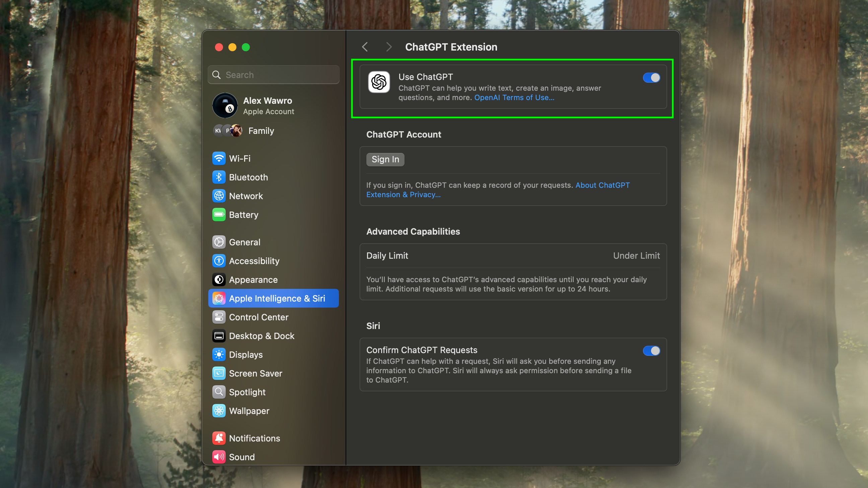
Task: Open Wi-Fi settings icon in sidebar
Action: pyautogui.click(x=219, y=158)
